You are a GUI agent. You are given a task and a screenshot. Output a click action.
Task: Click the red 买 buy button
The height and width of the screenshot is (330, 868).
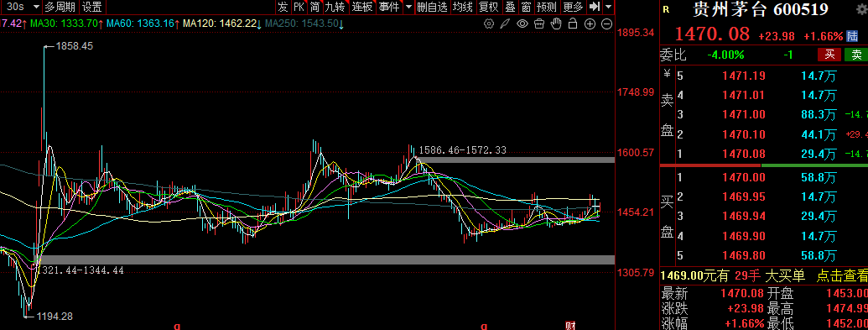pyautogui.click(x=829, y=55)
